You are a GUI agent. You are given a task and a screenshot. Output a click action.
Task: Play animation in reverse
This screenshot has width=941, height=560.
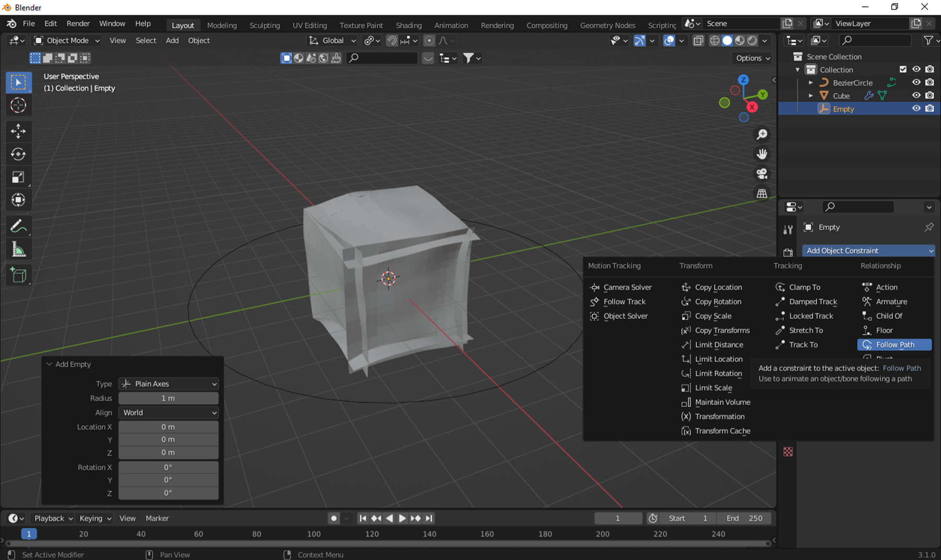click(389, 518)
